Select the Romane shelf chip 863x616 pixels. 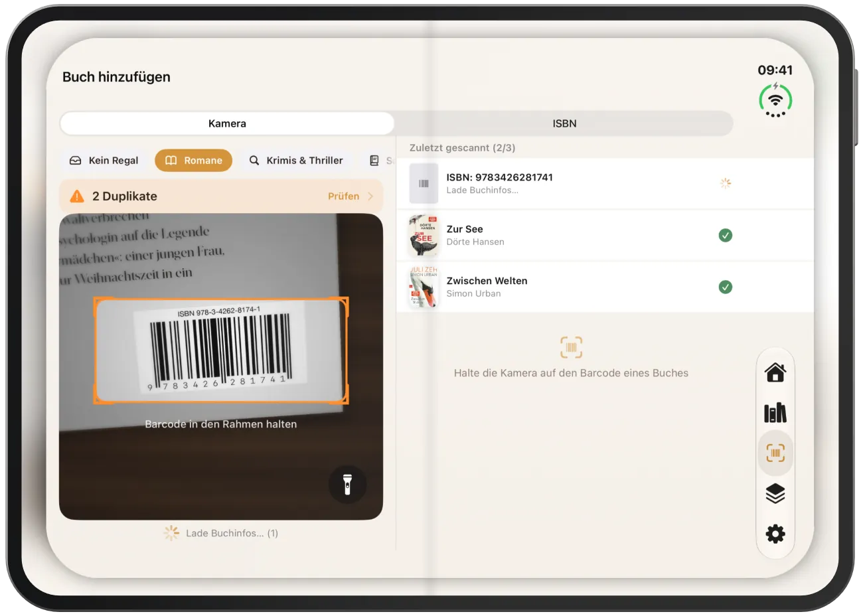[193, 161]
